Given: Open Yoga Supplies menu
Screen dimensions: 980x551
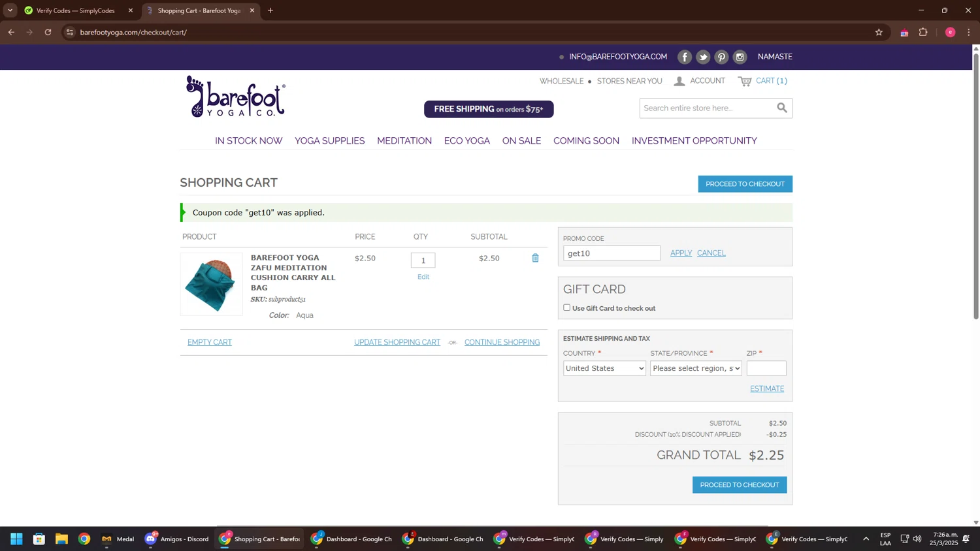Looking at the screenshot, I should [329, 140].
